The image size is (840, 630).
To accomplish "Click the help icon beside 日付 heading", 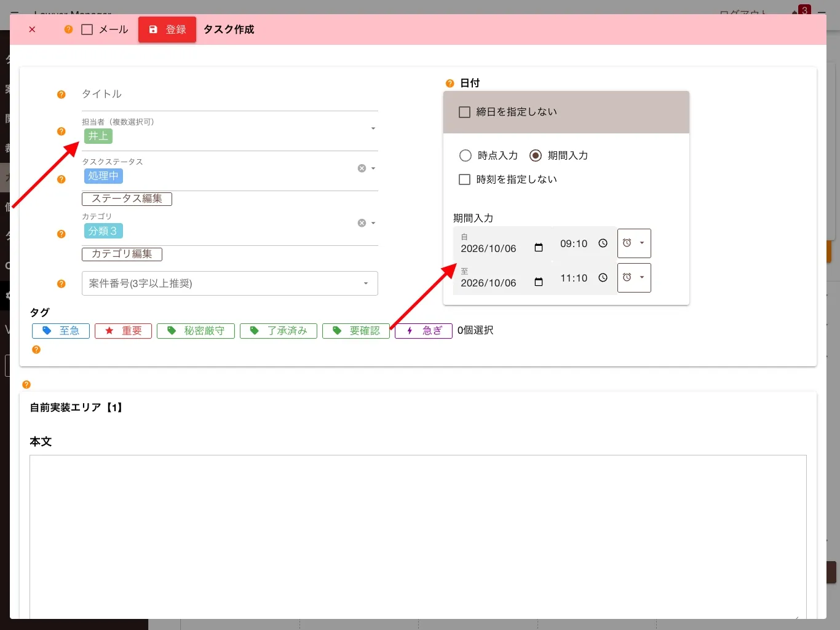I will click(450, 84).
